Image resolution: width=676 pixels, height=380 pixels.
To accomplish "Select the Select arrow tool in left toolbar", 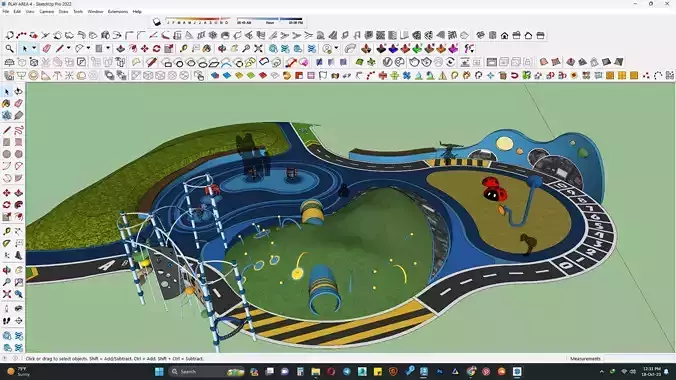I will [6, 91].
